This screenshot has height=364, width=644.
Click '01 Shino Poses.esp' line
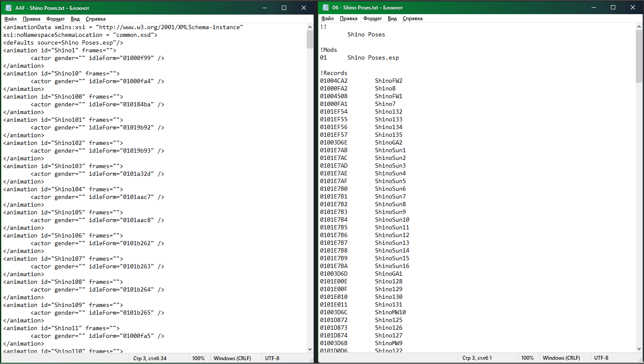click(360, 57)
